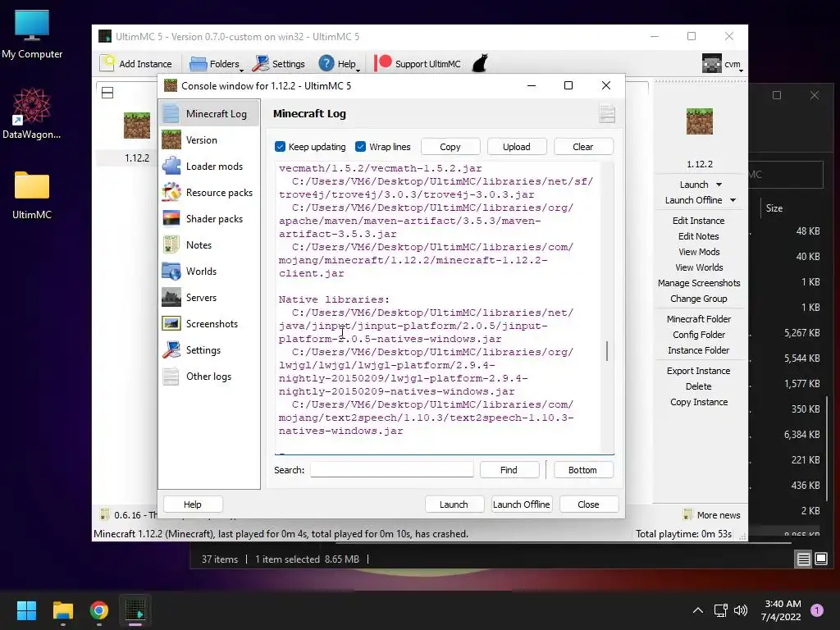Click the console Help button

point(192,504)
